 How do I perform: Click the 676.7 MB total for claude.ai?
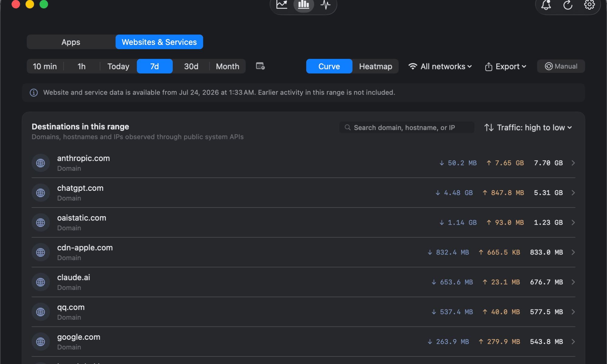click(x=546, y=282)
